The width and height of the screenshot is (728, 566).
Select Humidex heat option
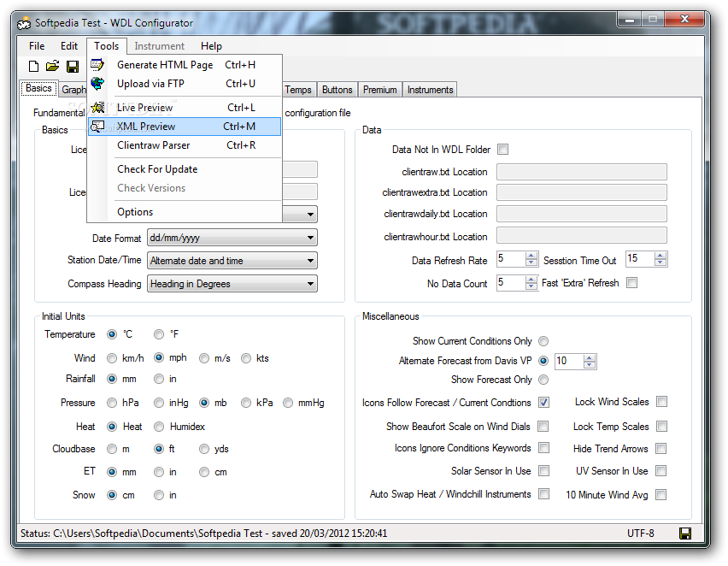coord(159,427)
